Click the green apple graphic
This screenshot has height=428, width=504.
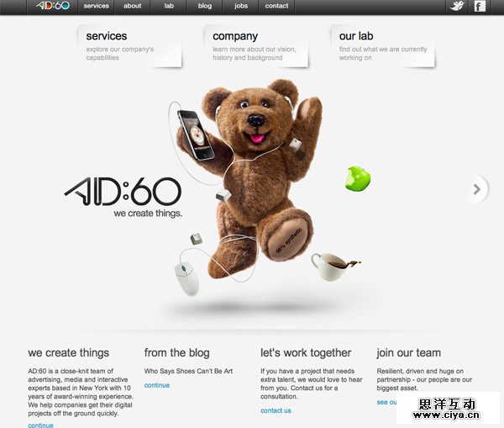pos(358,178)
